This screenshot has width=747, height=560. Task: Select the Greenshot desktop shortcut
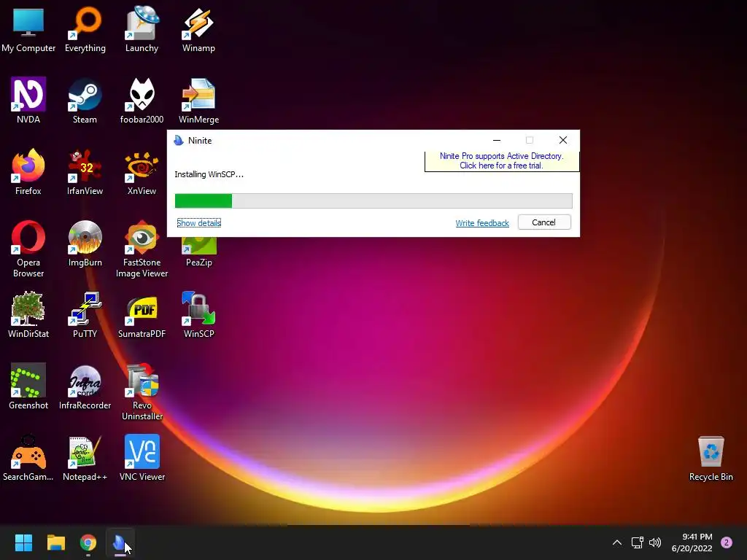point(28,386)
